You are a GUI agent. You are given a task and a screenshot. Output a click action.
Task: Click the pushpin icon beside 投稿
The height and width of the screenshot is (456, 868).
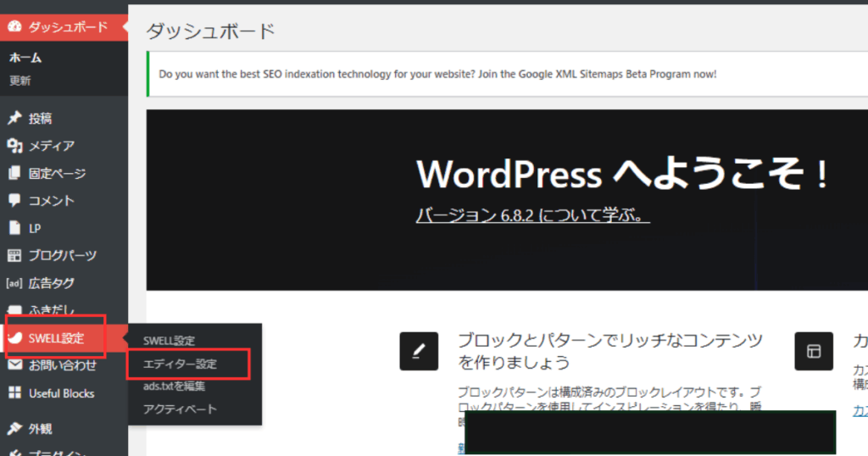point(14,119)
